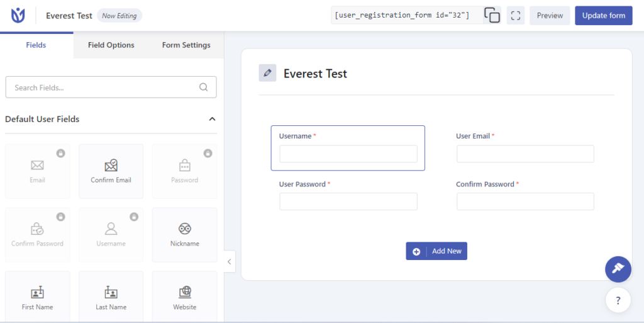
Task: Click the User Registration logo
Action: [18, 16]
